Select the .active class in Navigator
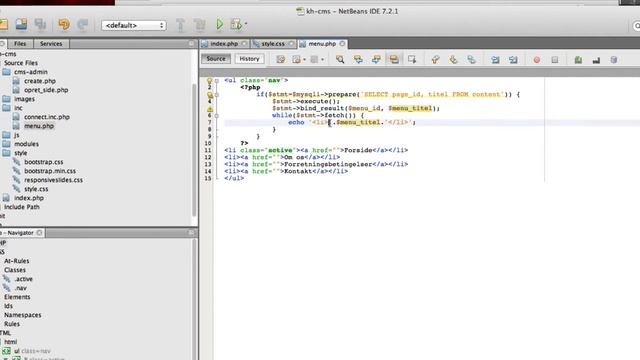This screenshot has width=640, height=360. [23, 279]
